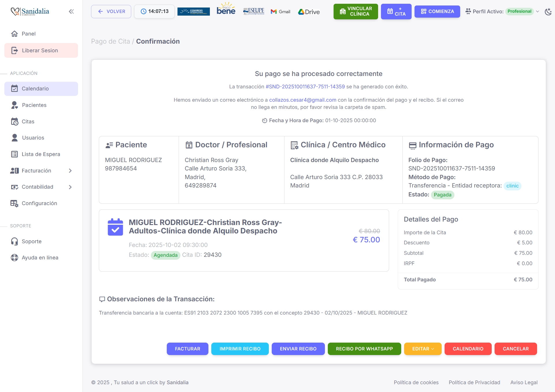Click the Congreso Internacional banner icon
Screen dimensions: 555x392
[x=193, y=12]
